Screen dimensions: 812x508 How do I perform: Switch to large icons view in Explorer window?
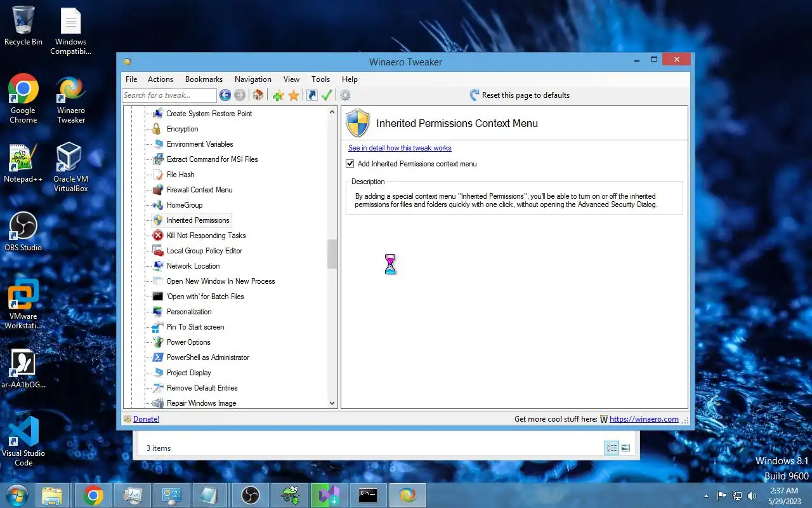click(625, 448)
